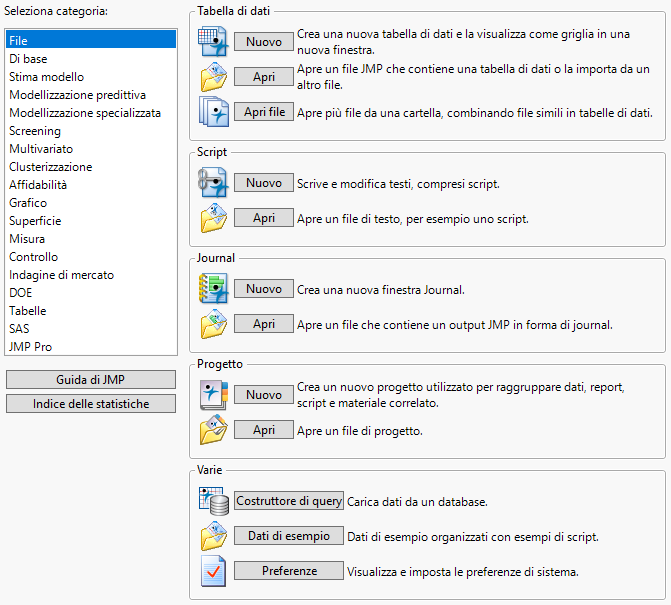Create a new Journal with Nuovo
The width and height of the screenshot is (671, 605).
coord(264,289)
